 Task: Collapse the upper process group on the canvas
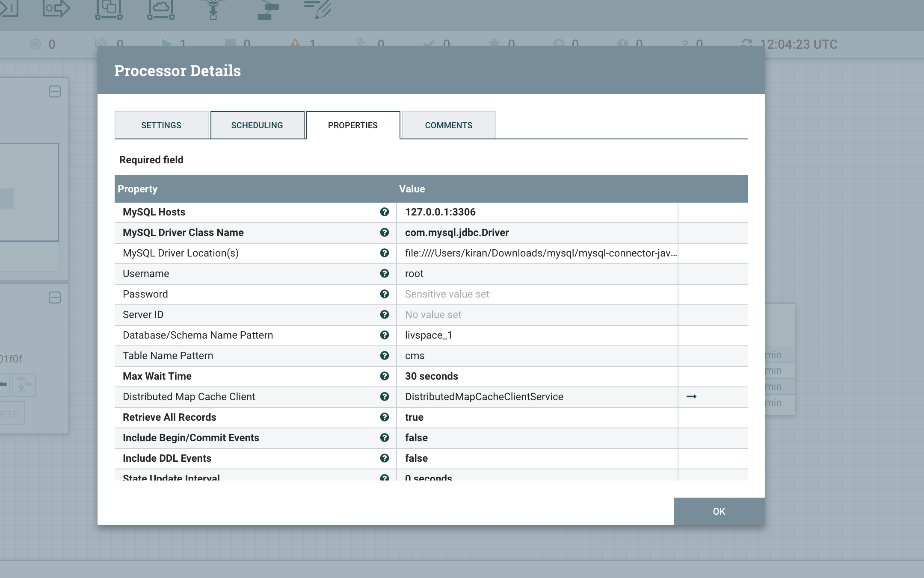[x=56, y=91]
